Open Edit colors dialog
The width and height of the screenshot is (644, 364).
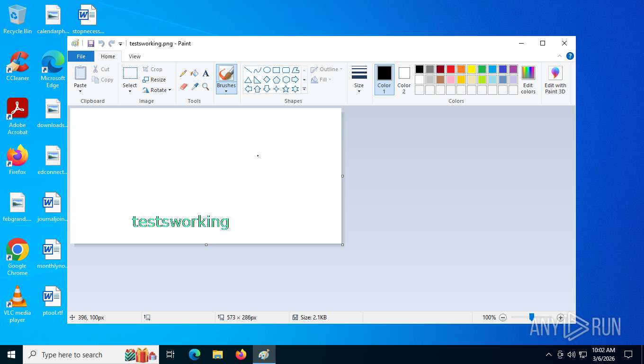tap(528, 80)
